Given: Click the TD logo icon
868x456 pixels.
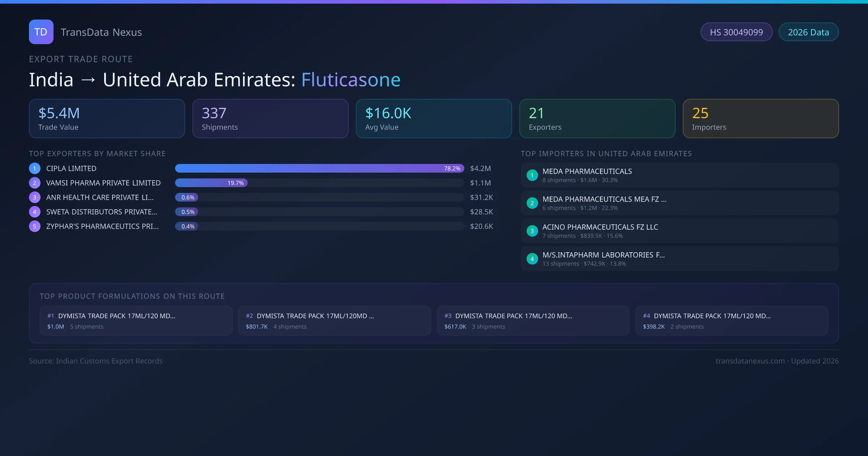Looking at the screenshot, I should (41, 32).
